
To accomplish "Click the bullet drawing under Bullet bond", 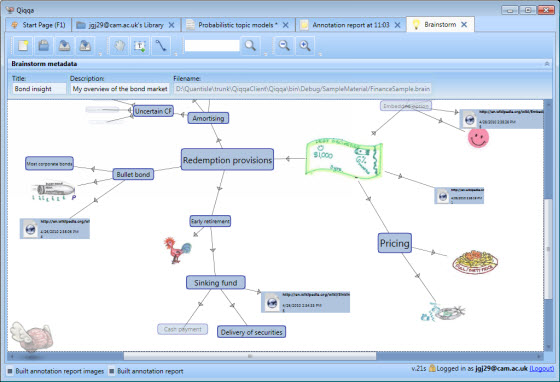I will [55, 191].
